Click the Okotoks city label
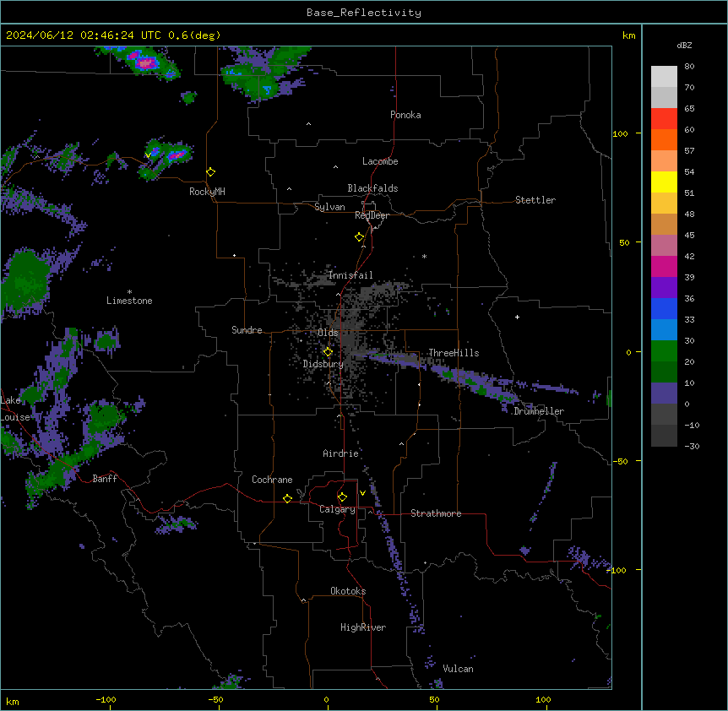 348,591
